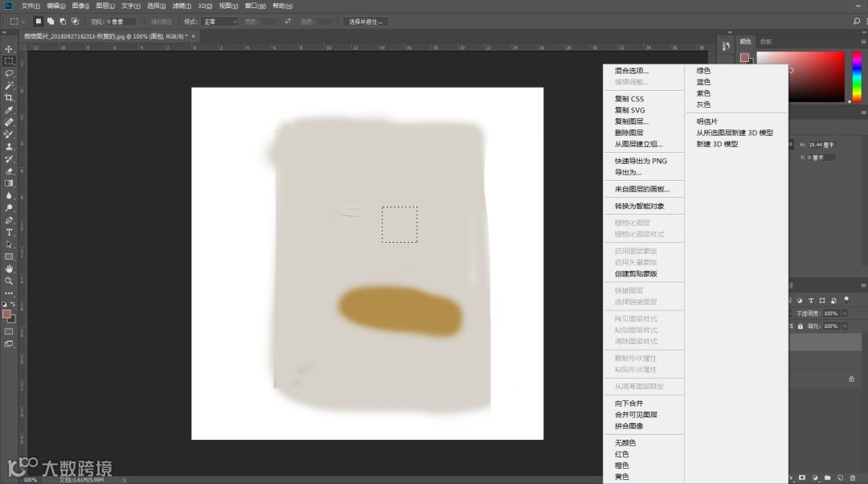This screenshot has width=868, height=484.
Task: Switch to the 色板 Swatches tab
Action: pyautogui.click(x=766, y=42)
